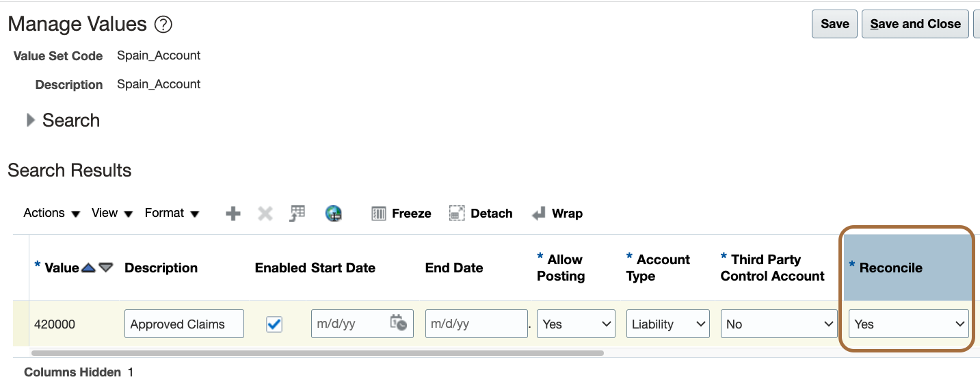Open the Actions menu
Viewport: 980px width, 386px height.
[51, 214]
